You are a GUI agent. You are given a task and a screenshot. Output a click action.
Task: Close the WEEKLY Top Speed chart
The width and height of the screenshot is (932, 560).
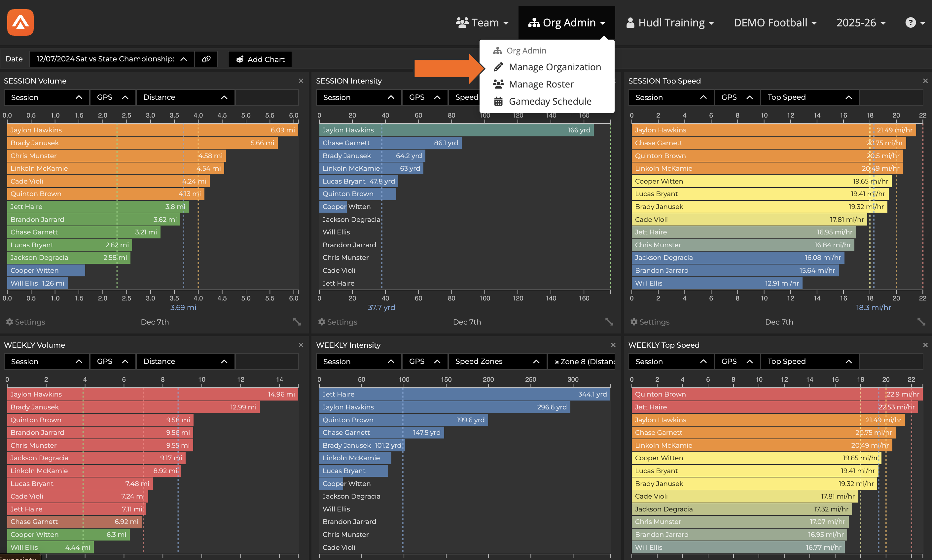click(925, 345)
